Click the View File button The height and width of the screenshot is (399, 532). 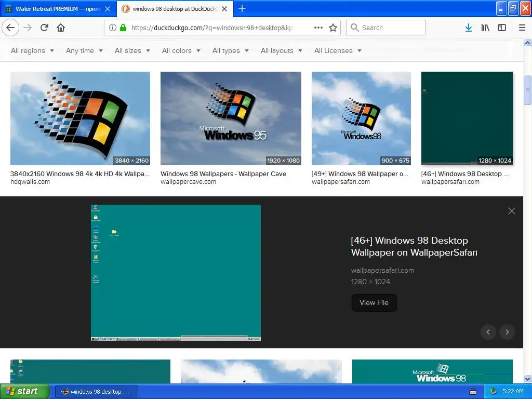point(374,303)
